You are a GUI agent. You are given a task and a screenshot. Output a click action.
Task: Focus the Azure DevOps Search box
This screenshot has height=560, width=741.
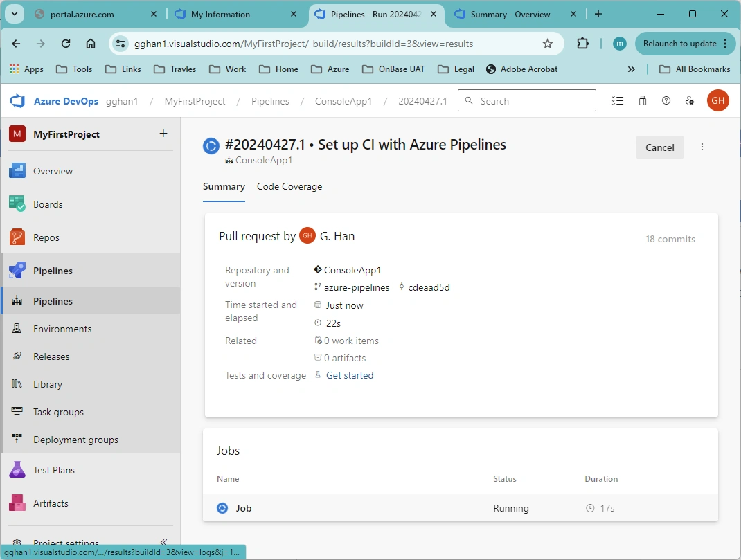point(527,100)
